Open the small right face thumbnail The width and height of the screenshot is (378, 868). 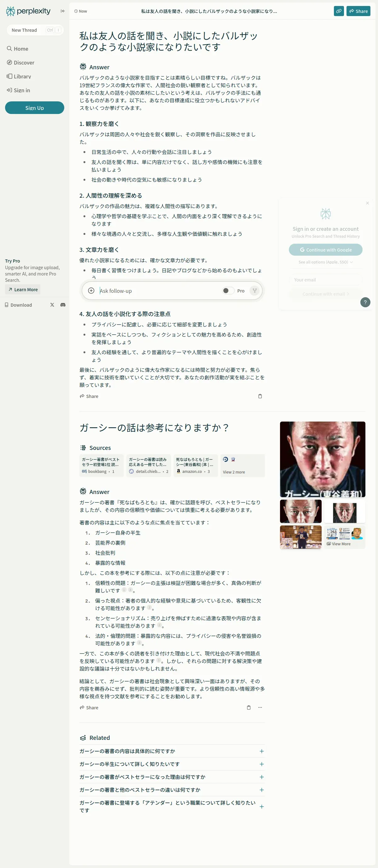click(x=345, y=511)
